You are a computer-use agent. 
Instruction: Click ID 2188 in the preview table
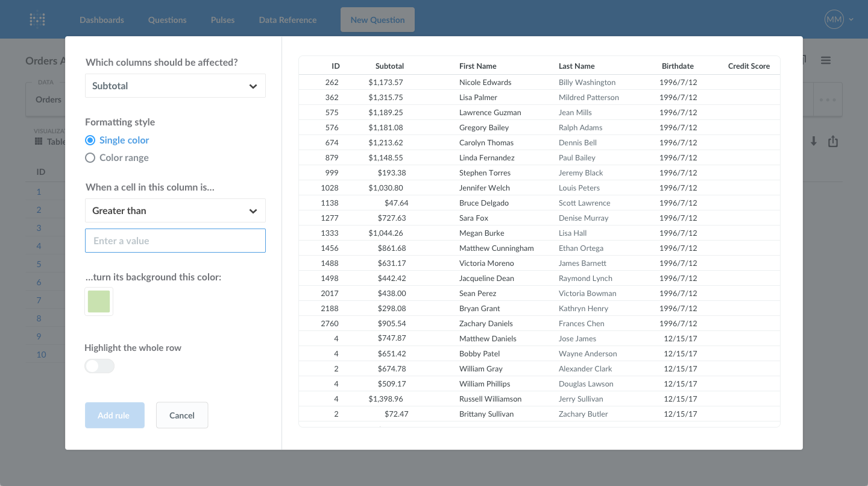point(330,308)
